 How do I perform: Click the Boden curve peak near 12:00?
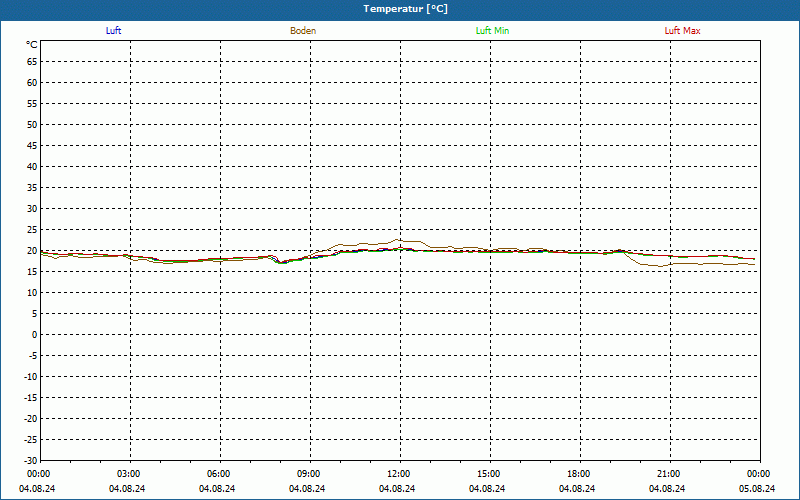click(x=398, y=239)
